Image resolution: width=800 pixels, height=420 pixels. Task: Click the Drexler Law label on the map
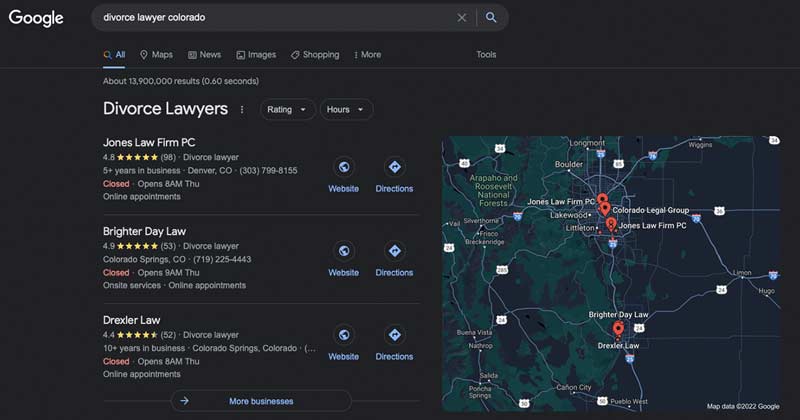tap(618, 345)
